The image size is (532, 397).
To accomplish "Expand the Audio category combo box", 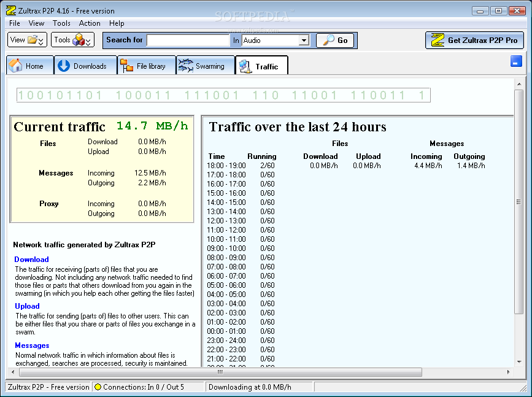I will pyautogui.click(x=304, y=40).
